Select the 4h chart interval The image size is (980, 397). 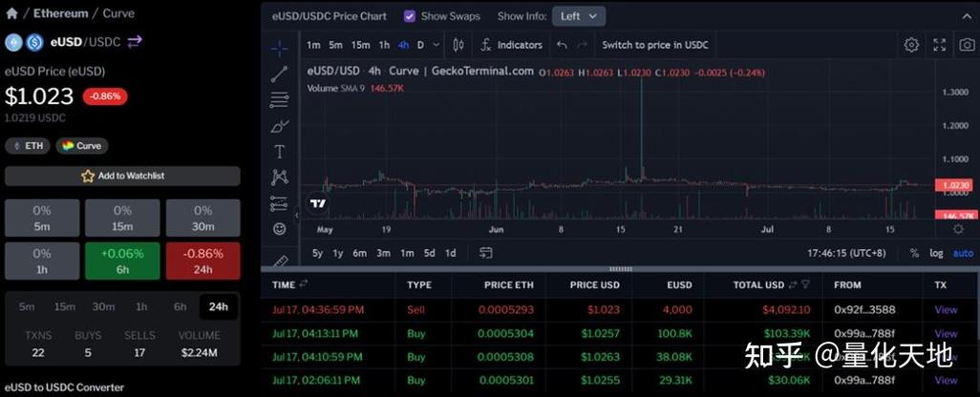click(x=403, y=45)
